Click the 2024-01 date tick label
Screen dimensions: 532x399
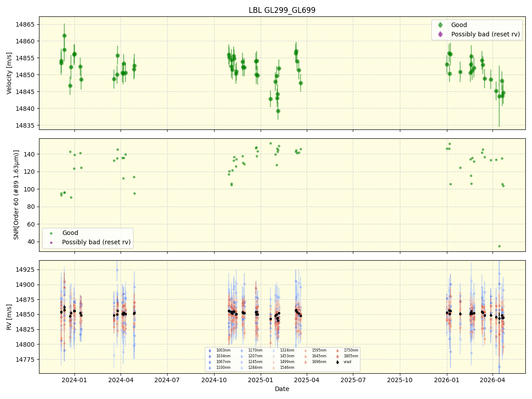(x=74, y=380)
